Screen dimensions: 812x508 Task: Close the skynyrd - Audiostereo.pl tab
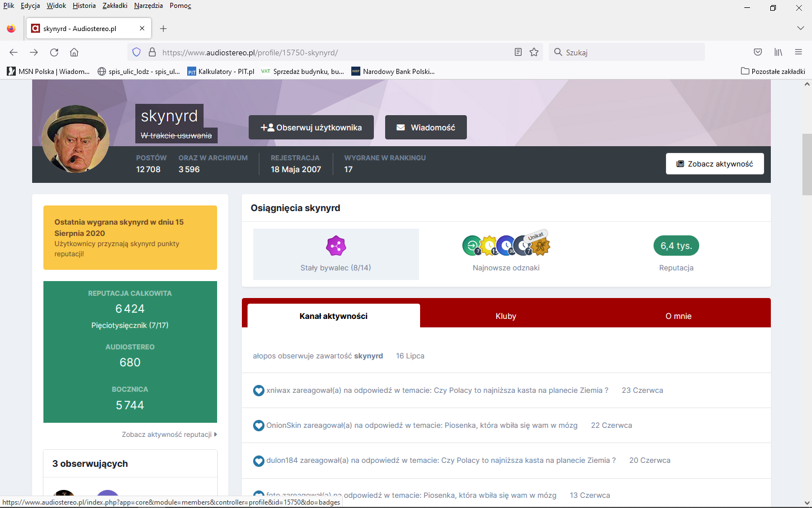(142, 29)
